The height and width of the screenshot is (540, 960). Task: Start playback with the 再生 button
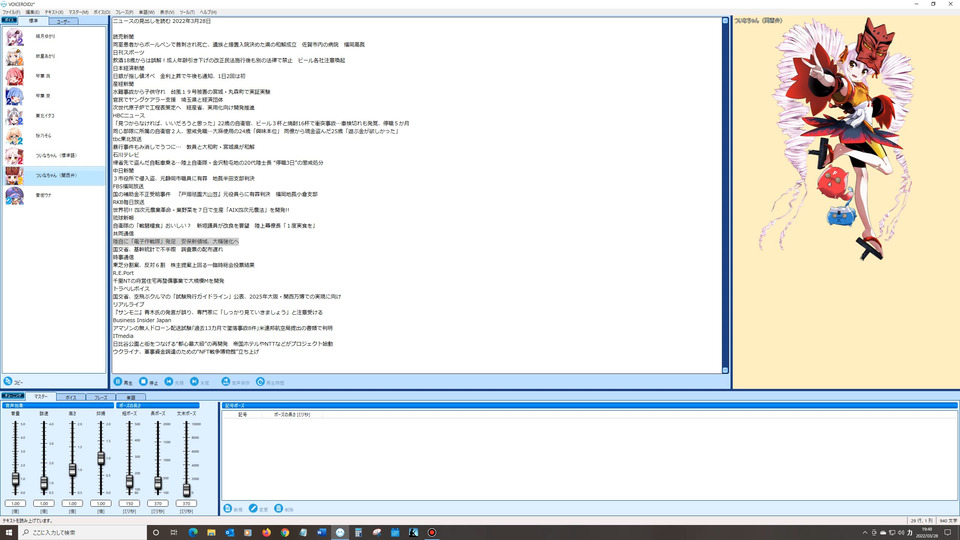point(123,382)
